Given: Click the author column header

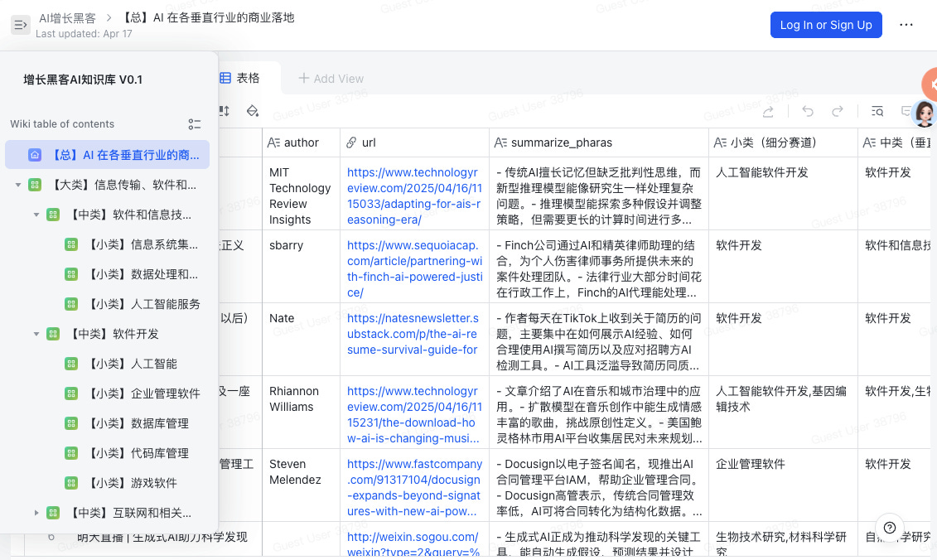Looking at the screenshot, I should click(x=302, y=142).
